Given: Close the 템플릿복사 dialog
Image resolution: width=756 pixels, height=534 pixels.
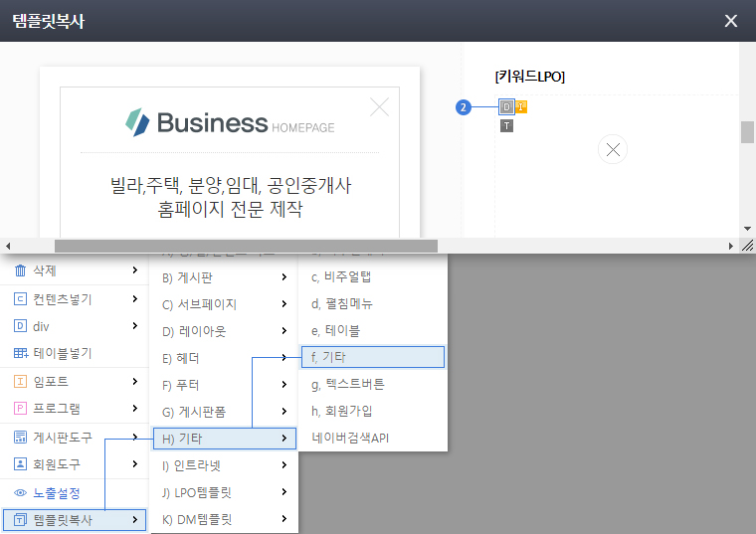Looking at the screenshot, I should (x=731, y=21).
